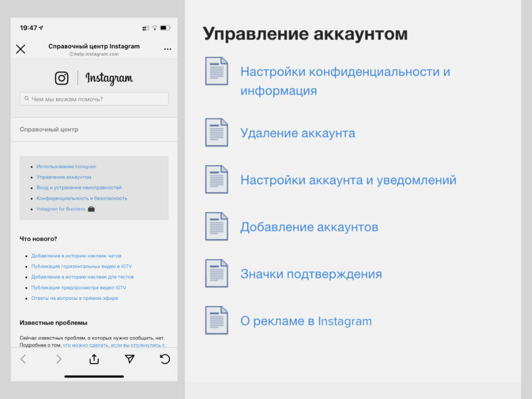This screenshot has width=532, height=399.
Task: Click the 'Известные проблемы' section heading
Action: coord(54,323)
